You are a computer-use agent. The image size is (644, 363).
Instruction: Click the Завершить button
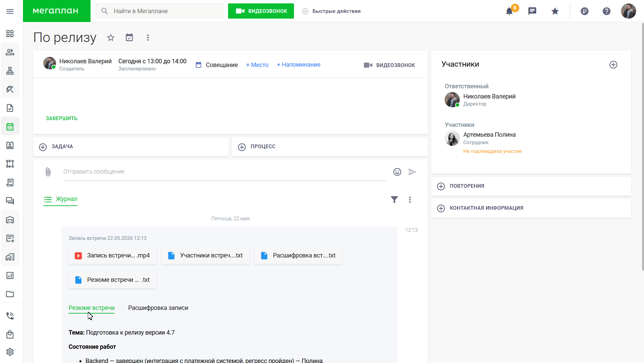point(61,118)
